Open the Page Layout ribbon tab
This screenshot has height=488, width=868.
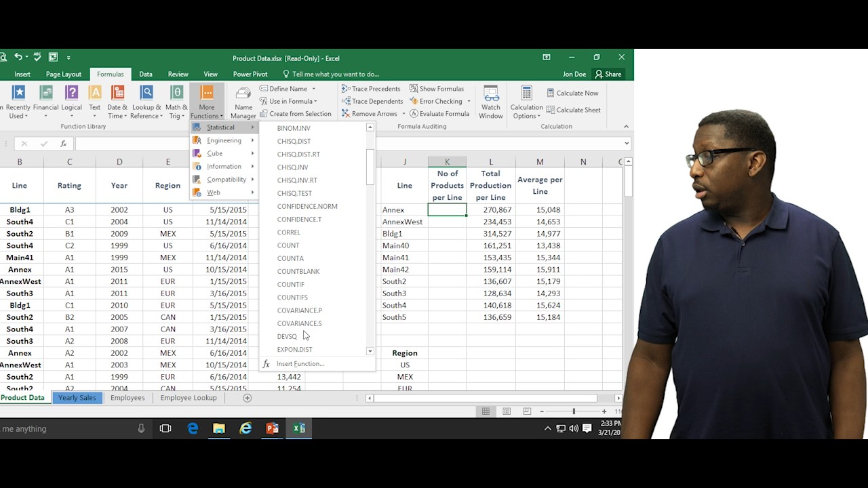(x=64, y=74)
